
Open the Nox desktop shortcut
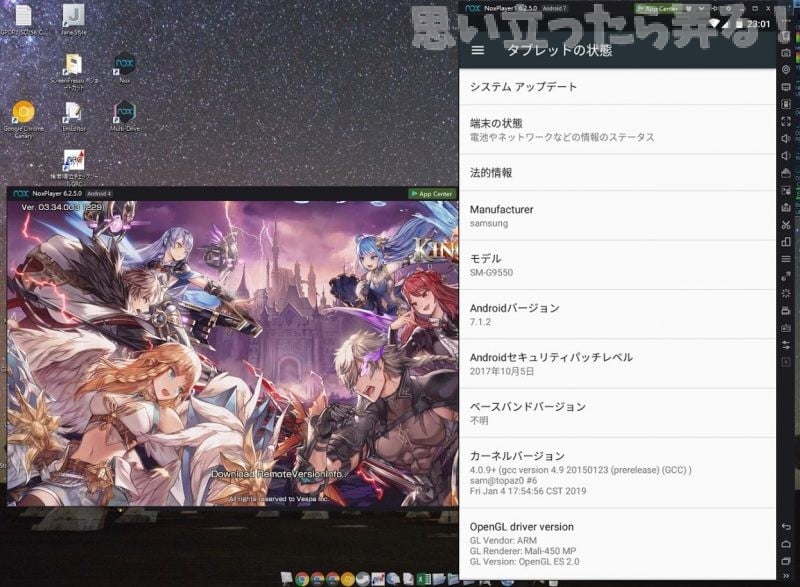[x=124, y=67]
